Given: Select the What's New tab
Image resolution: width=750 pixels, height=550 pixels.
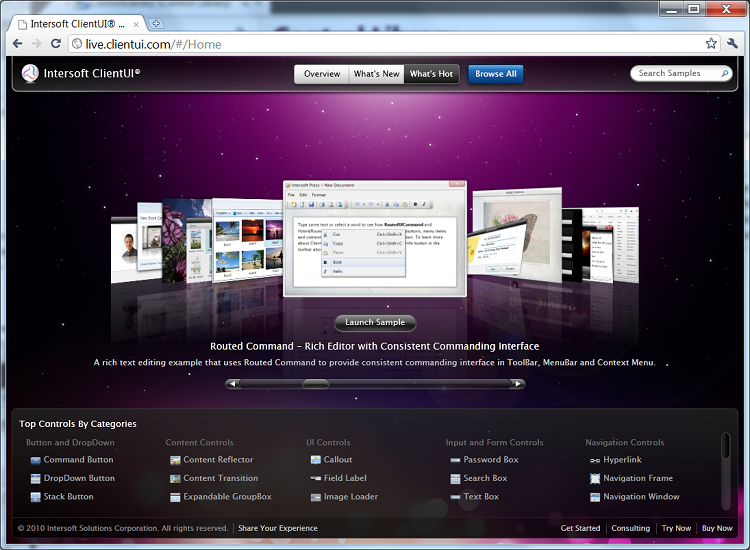Looking at the screenshot, I should pos(376,74).
